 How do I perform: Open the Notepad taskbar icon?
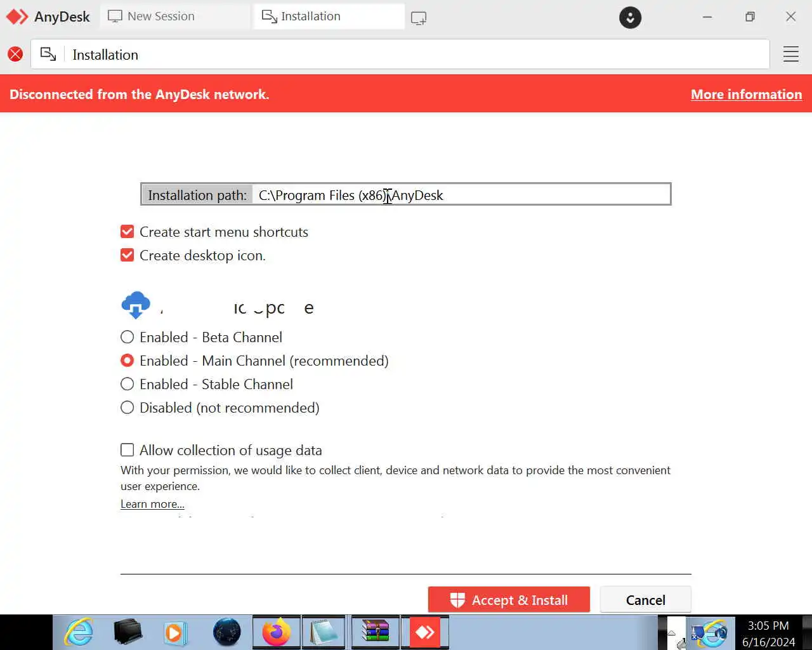click(324, 632)
